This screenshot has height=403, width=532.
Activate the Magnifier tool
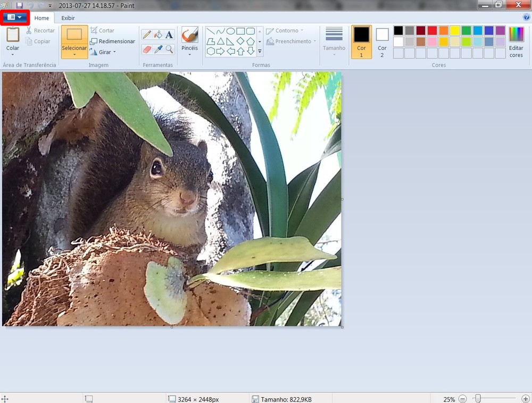click(x=169, y=49)
